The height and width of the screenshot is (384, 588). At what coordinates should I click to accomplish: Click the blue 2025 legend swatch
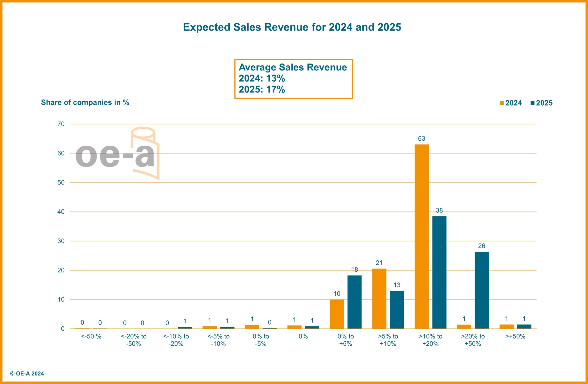click(532, 103)
